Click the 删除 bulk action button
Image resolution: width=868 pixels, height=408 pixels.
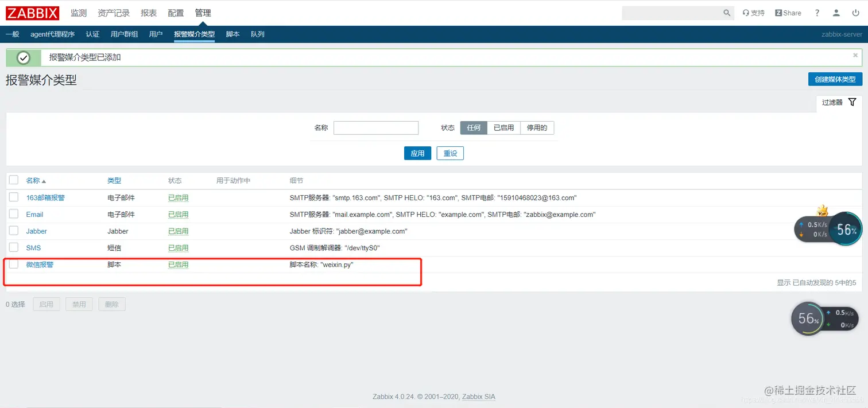(112, 304)
